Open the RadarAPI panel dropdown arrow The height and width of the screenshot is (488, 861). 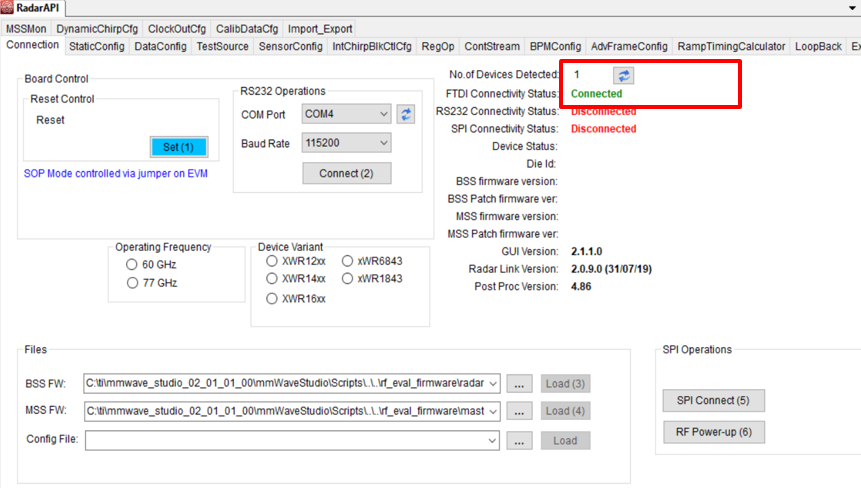[852, 8]
